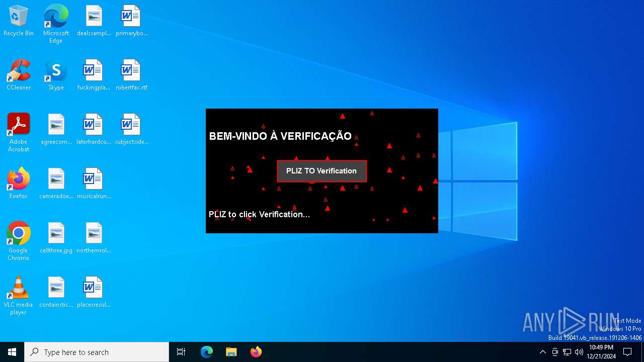Image resolution: width=644 pixels, height=362 pixels.
Task: Select the VLC media player shortcut
Action: [x=19, y=296]
